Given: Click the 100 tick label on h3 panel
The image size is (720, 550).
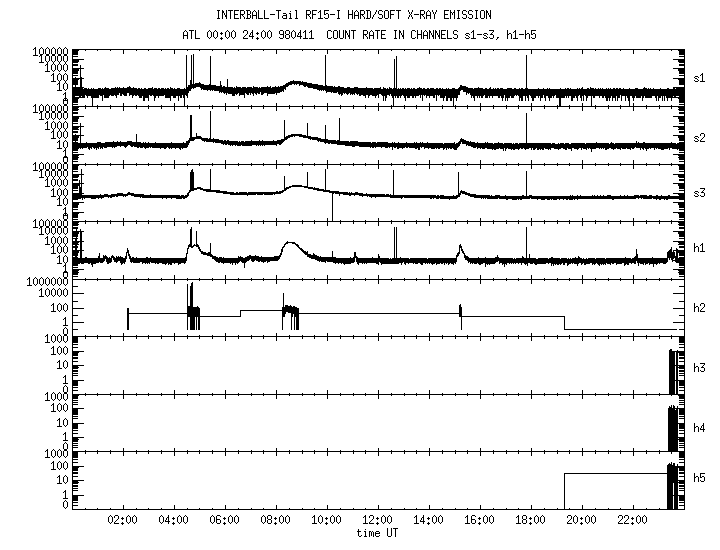Looking at the screenshot, I should [59, 351].
